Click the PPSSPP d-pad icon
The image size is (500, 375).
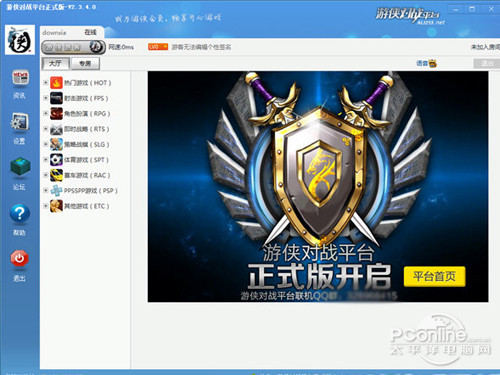coord(56,191)
